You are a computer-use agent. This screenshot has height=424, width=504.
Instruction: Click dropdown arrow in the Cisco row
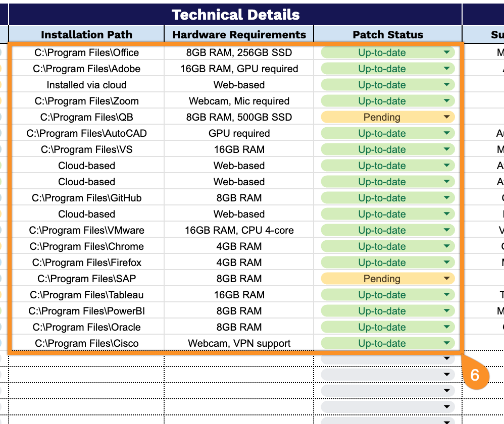tap(446, 343)
